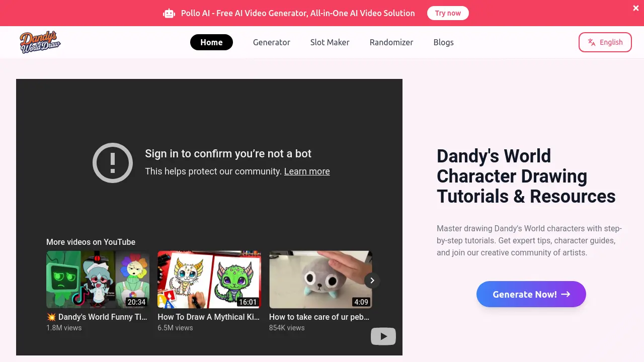Select the translate icon next to English
This screenshot has height=362, width=644.
591,42
